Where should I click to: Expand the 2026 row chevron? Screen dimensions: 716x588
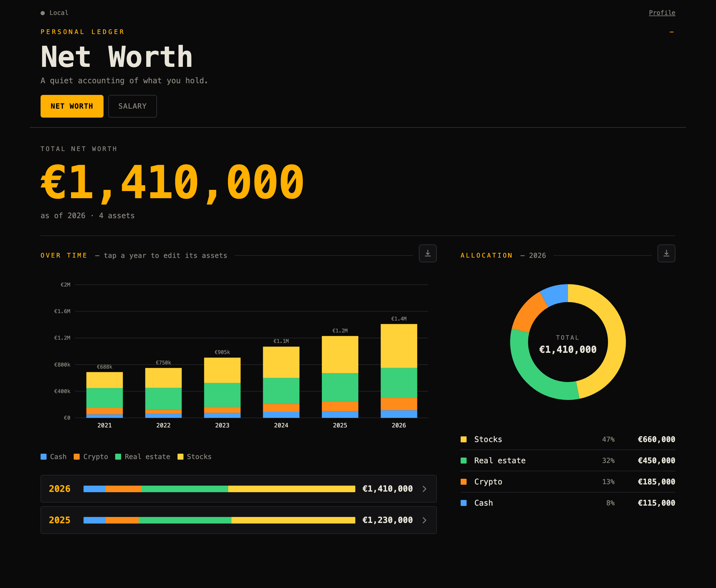tap(425, 489)
